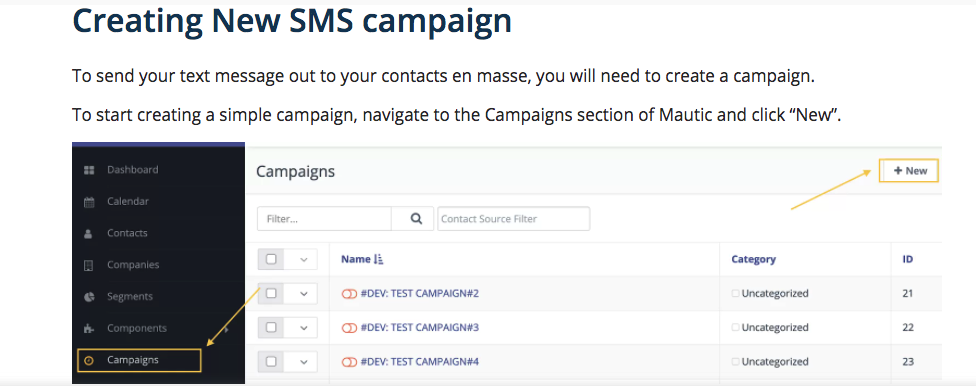Click the Companies building icon
Viewport: 976px width, 391px height.
click(x=88, y=266)
